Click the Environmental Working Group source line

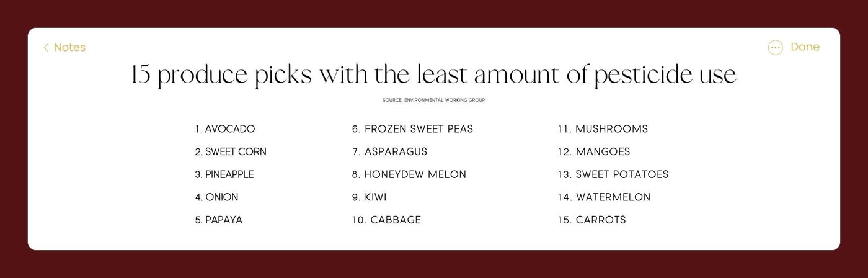433,100
